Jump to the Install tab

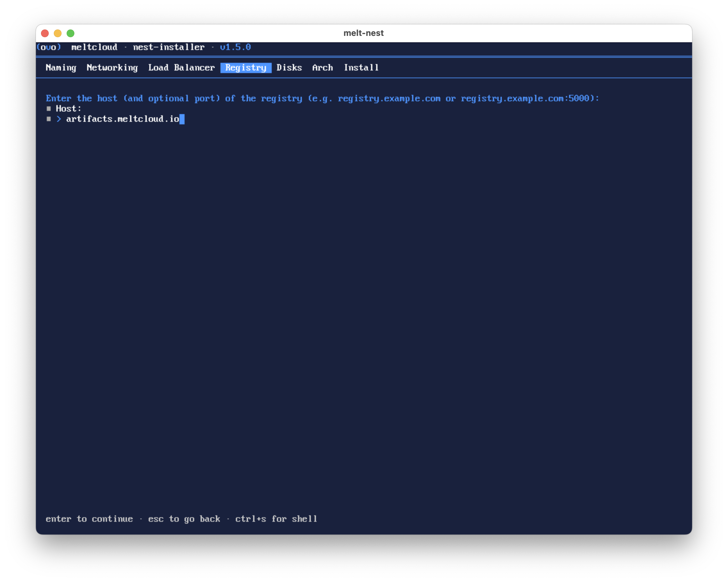click(x=361, y=68)
